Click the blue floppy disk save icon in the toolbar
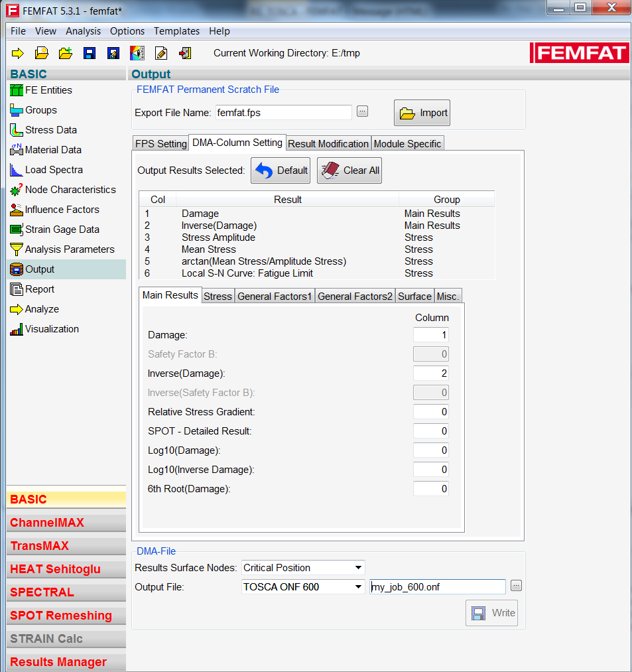 tap(90, 53)
